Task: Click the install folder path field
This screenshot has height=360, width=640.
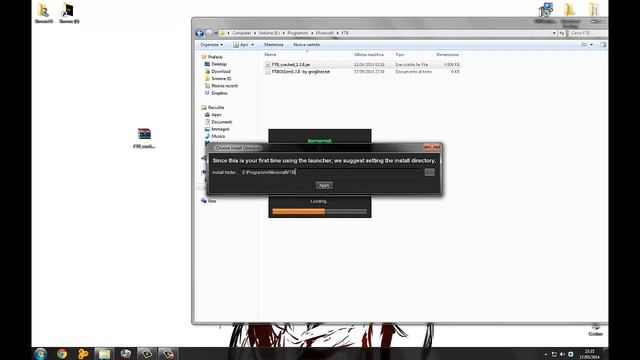Action: [331, 172]
